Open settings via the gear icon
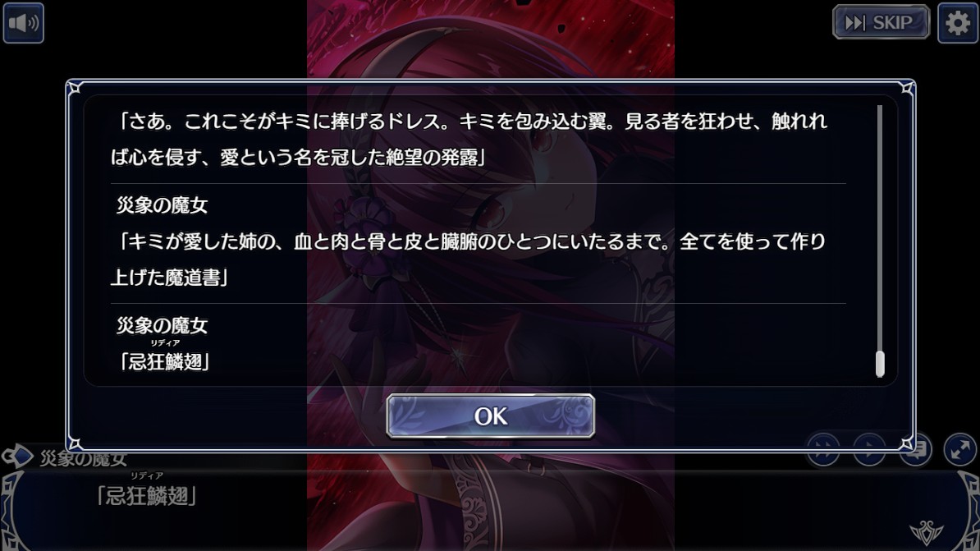The image size is (980, 551). click(x=957, y=23)
